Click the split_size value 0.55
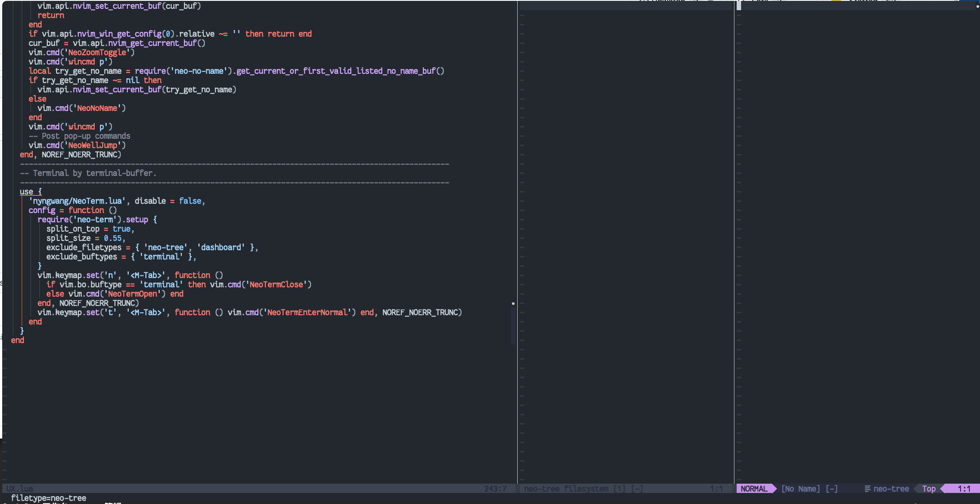Screen dimensions: 980x504 coord(112,238)
